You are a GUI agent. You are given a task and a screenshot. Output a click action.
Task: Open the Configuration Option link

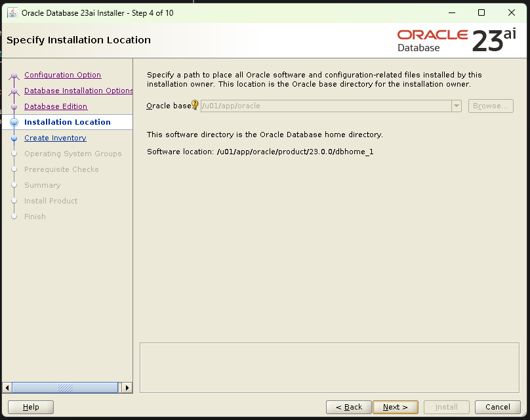(x=62, y=75)
